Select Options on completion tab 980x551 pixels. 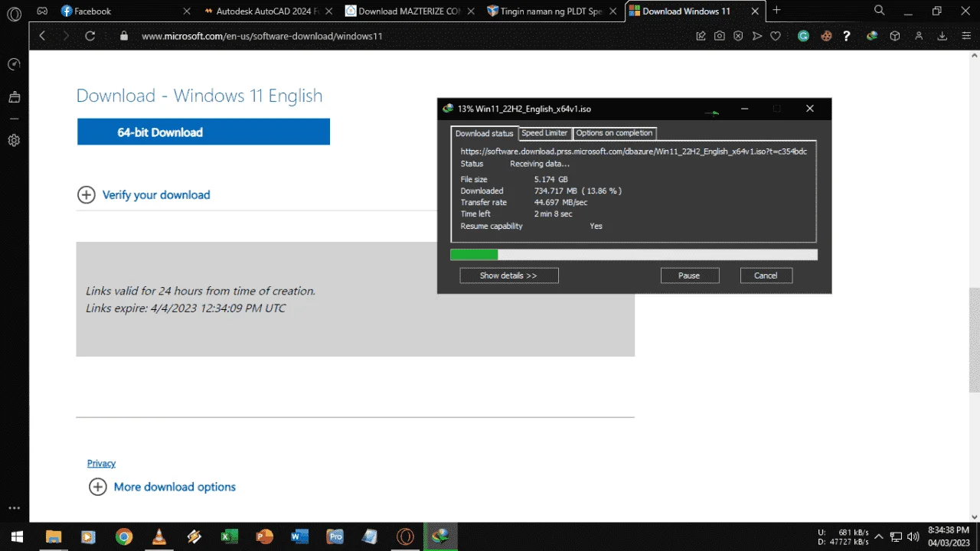tap(614, 133)
